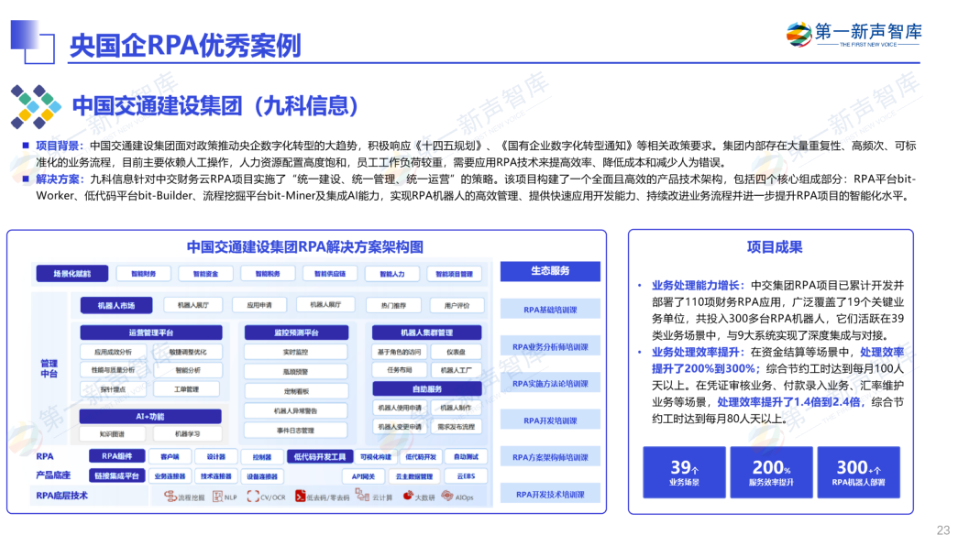956x553 pixels.
Task: Click the 控制器 box
Action: 262,457
